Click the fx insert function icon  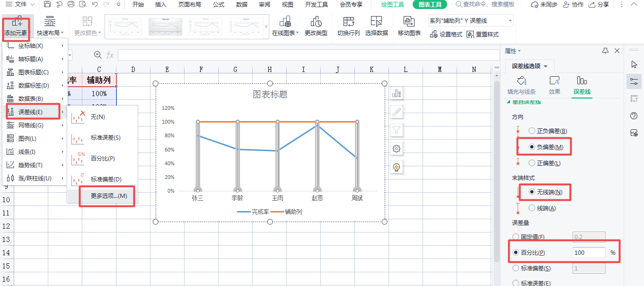click(x=110, y=55)
